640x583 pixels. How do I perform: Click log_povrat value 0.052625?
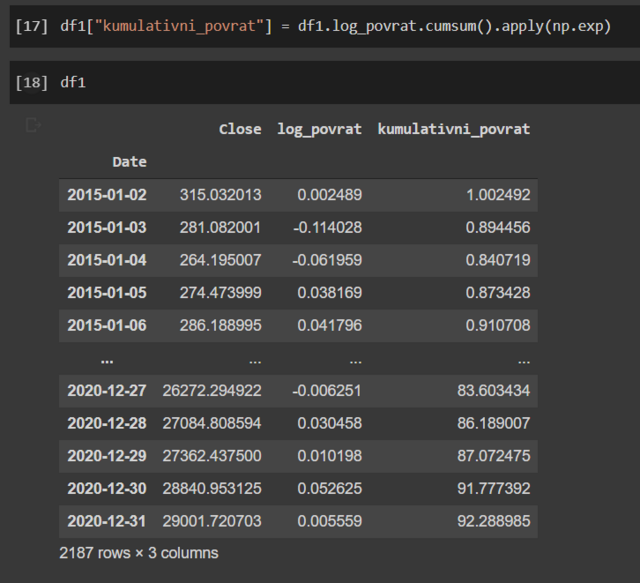330,489
